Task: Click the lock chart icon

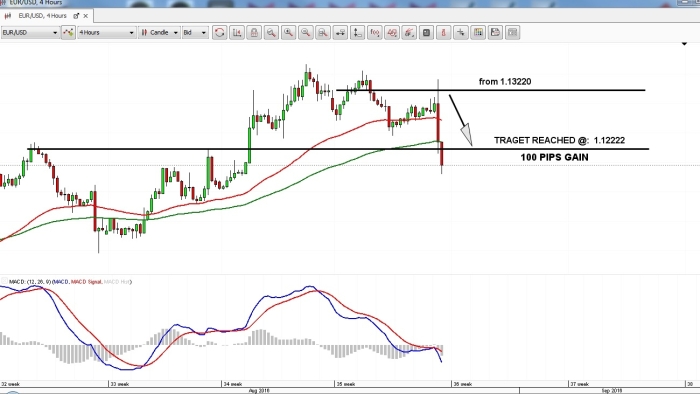Action: (x=254, y=33)
